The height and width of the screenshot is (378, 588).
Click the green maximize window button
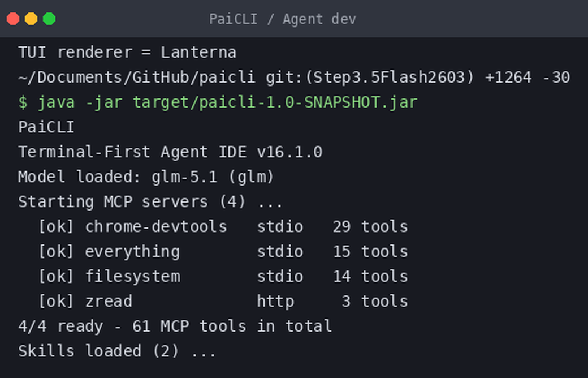point(49,19)
